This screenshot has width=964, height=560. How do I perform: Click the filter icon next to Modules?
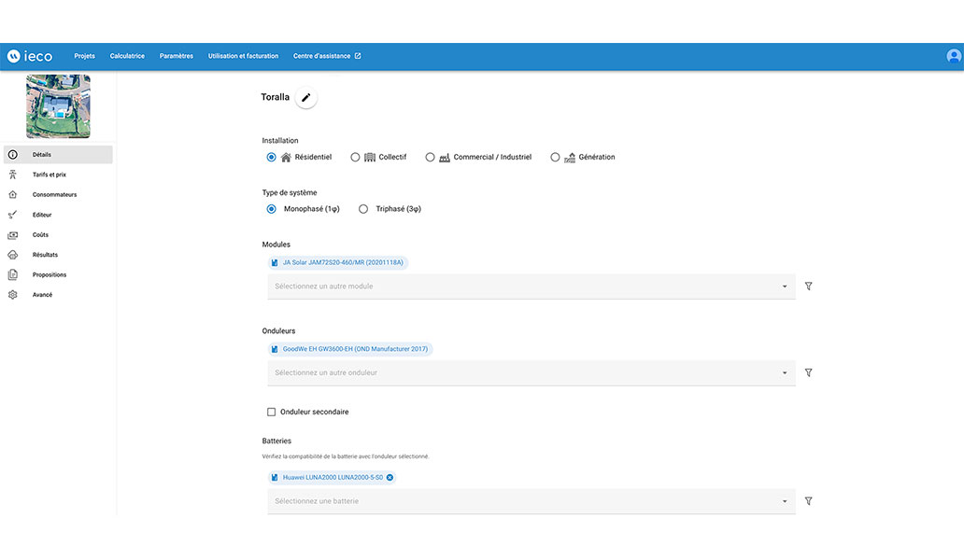808,287
